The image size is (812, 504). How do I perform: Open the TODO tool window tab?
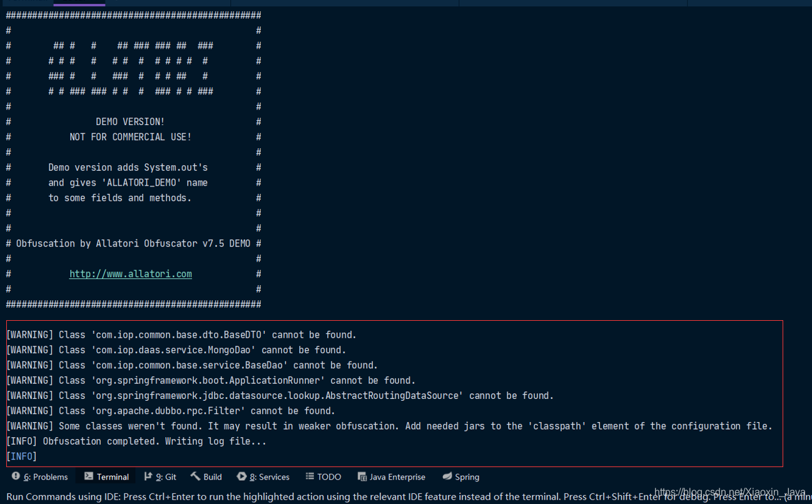[323, 476]
